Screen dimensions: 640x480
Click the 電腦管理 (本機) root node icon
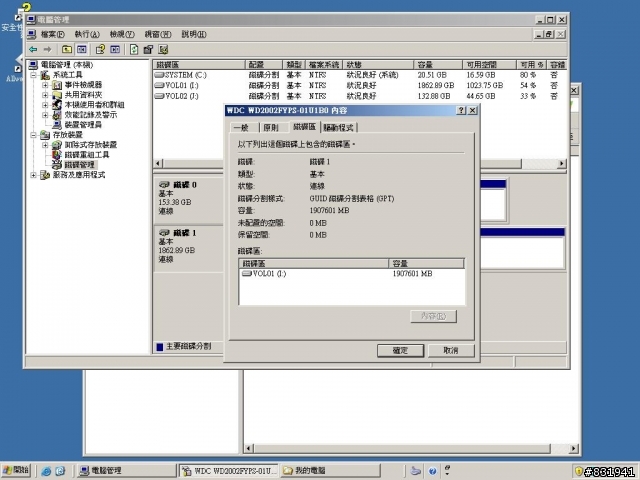(33, 65)
